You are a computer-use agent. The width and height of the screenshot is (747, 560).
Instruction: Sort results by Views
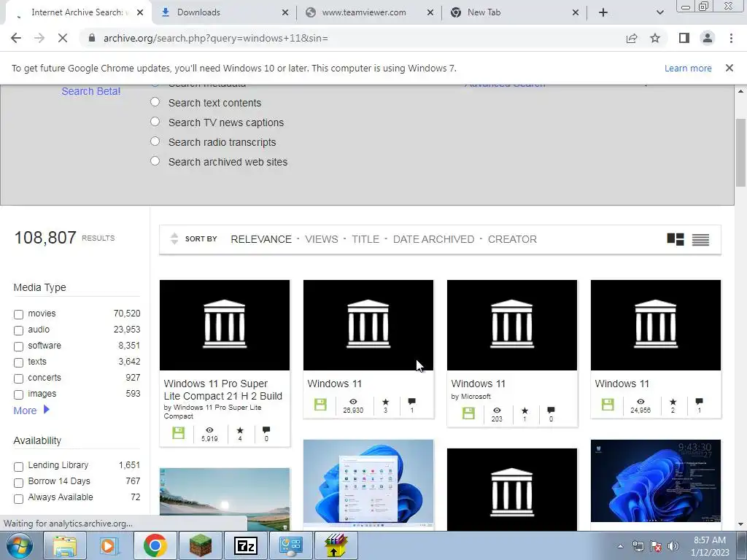coord(322,239)
